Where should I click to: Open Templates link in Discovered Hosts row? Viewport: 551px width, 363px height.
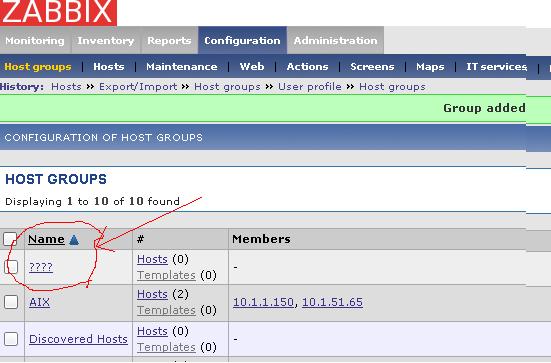[166, 347]
